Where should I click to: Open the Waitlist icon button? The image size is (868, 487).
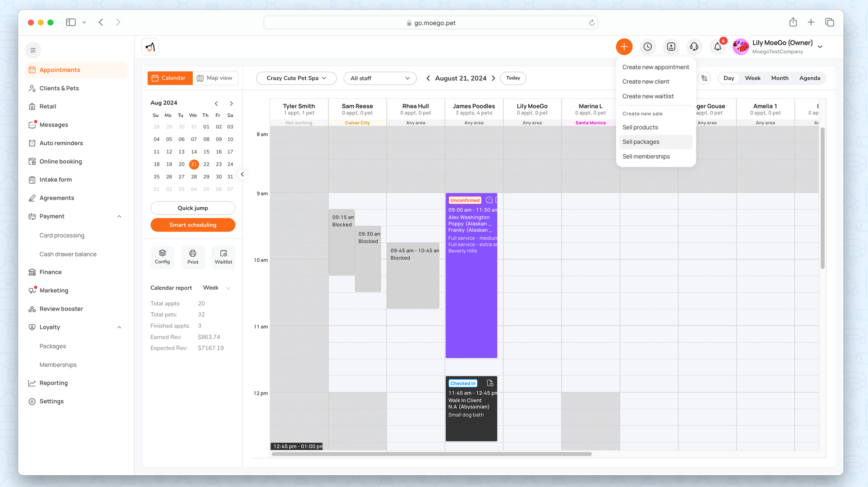(x=223, y=257)
